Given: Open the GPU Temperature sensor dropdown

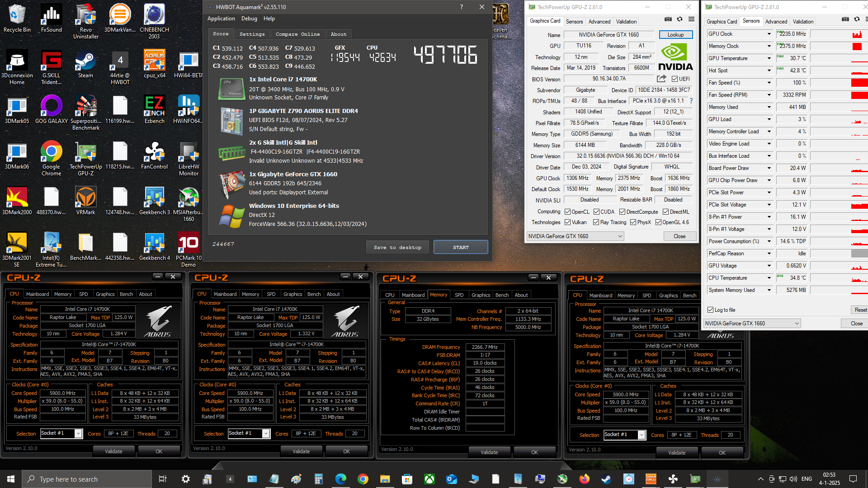Looking at the screenshot, I should [x=769, y=58].
